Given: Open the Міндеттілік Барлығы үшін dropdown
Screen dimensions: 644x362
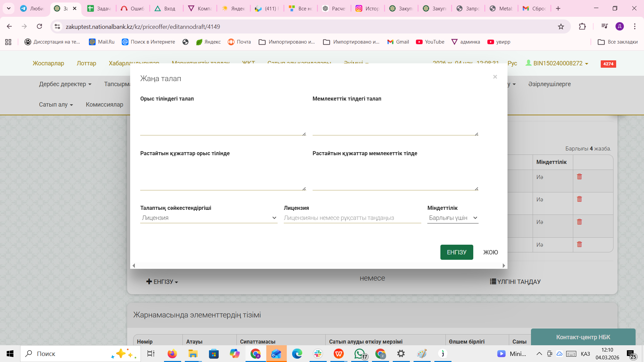Looking at the screenshot, I should tap(452, 218).
